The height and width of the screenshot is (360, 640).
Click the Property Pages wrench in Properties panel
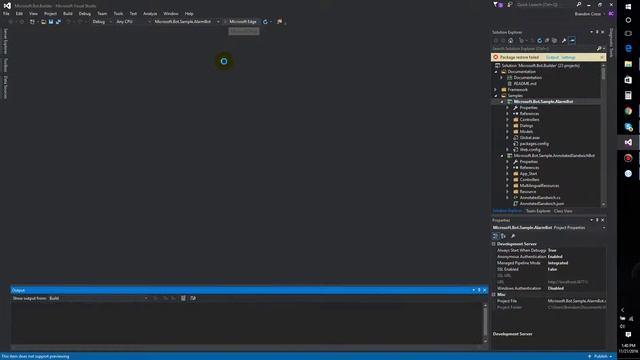(513, 236)
